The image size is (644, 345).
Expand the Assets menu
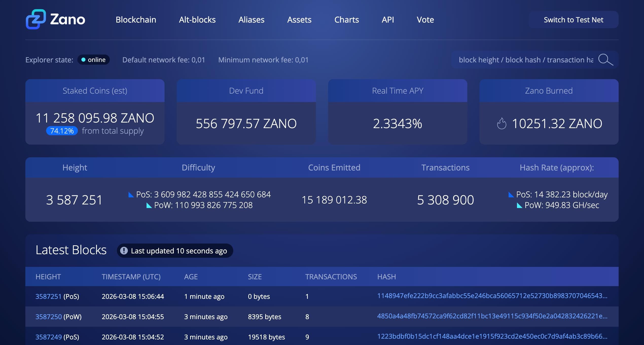point(299,20)
